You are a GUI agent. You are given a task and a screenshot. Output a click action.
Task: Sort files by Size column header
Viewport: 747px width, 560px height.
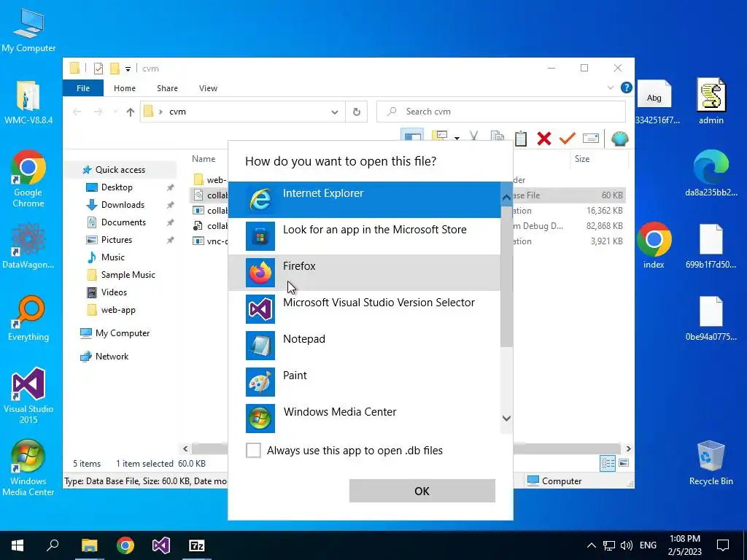[581, 158]
